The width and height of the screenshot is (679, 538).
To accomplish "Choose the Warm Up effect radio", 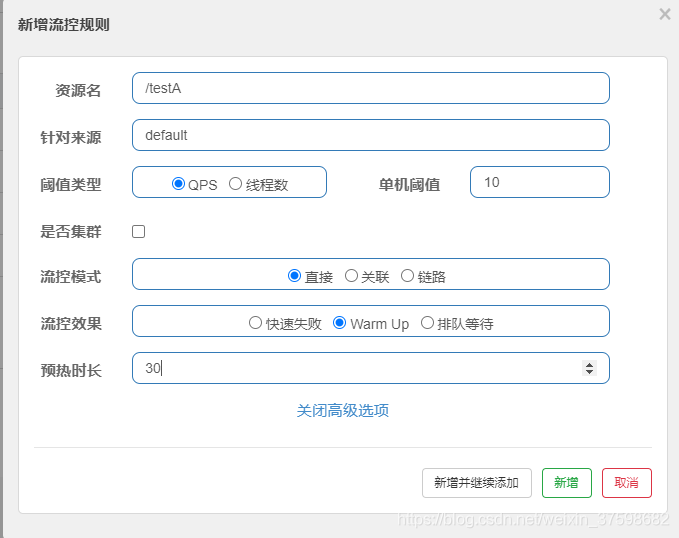I will 340,323.
